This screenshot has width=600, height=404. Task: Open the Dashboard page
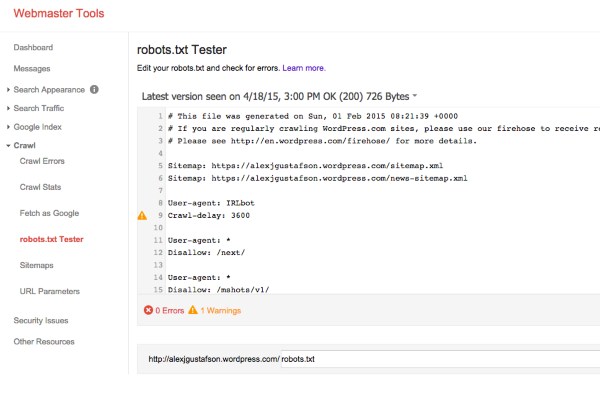point(33,47)
